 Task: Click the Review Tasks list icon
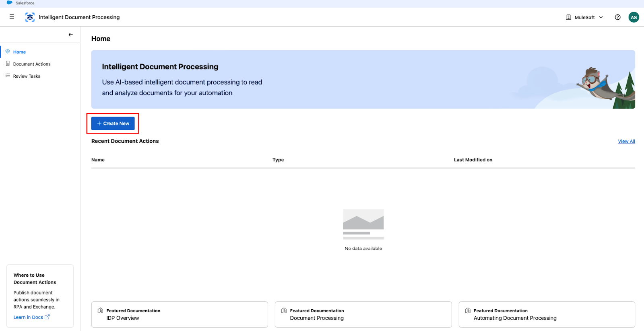(8, 76)
